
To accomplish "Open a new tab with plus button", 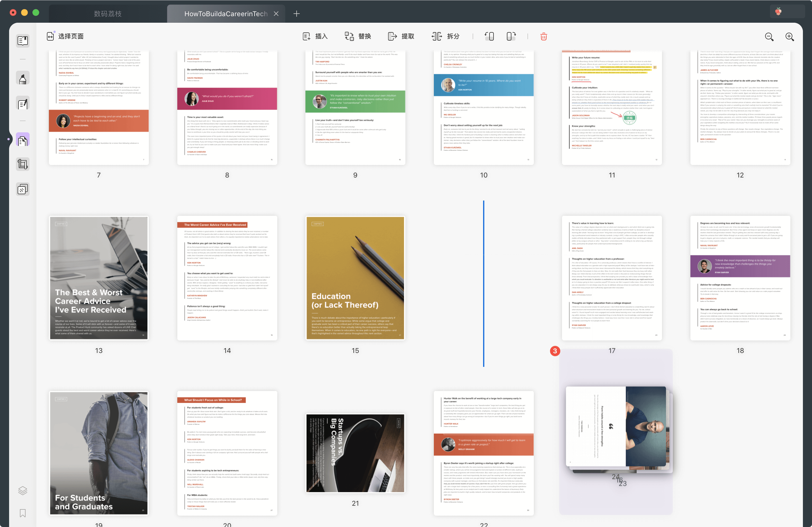I will click(297, 14).
